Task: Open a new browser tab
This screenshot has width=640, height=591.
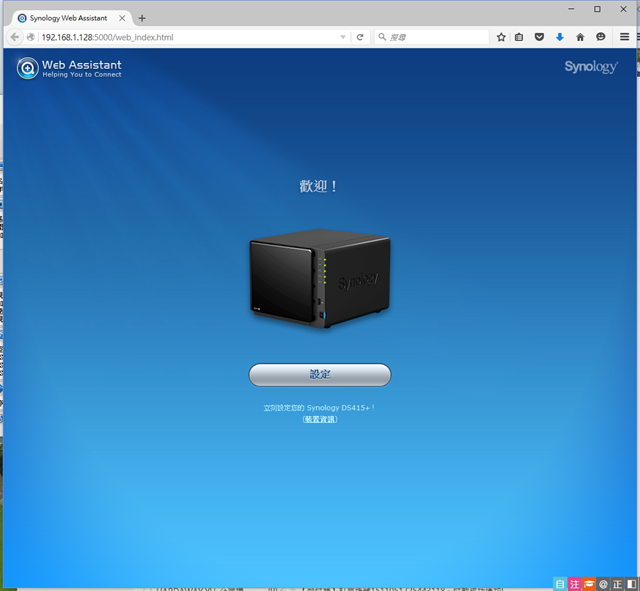Action: click(142, 18)
